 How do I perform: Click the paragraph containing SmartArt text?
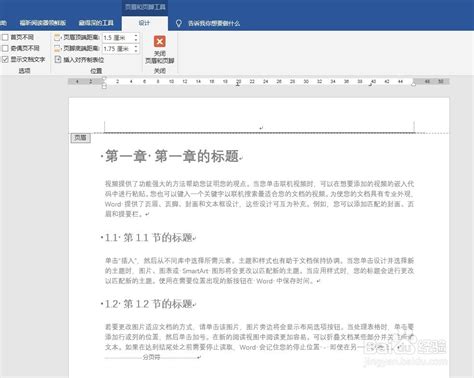[259, 271]
